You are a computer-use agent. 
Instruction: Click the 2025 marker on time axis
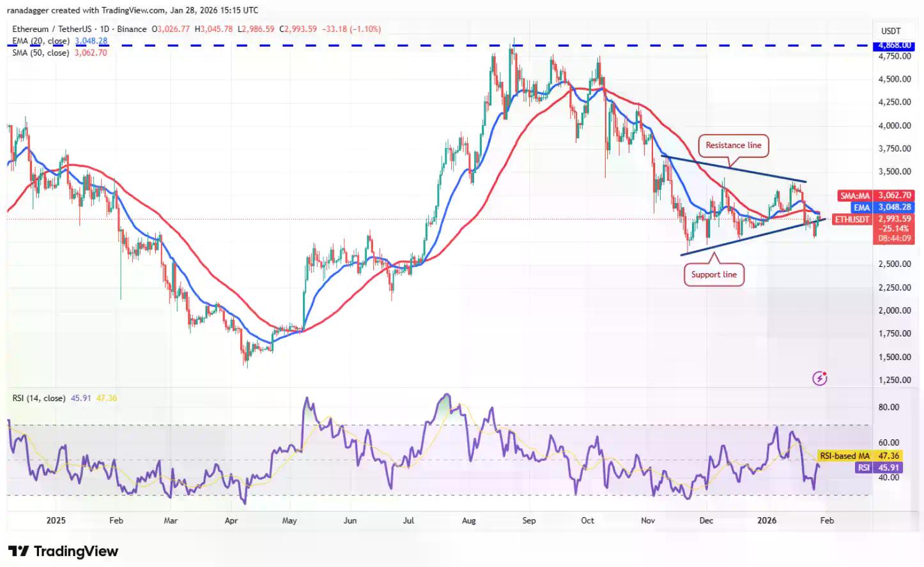point(56,520)
